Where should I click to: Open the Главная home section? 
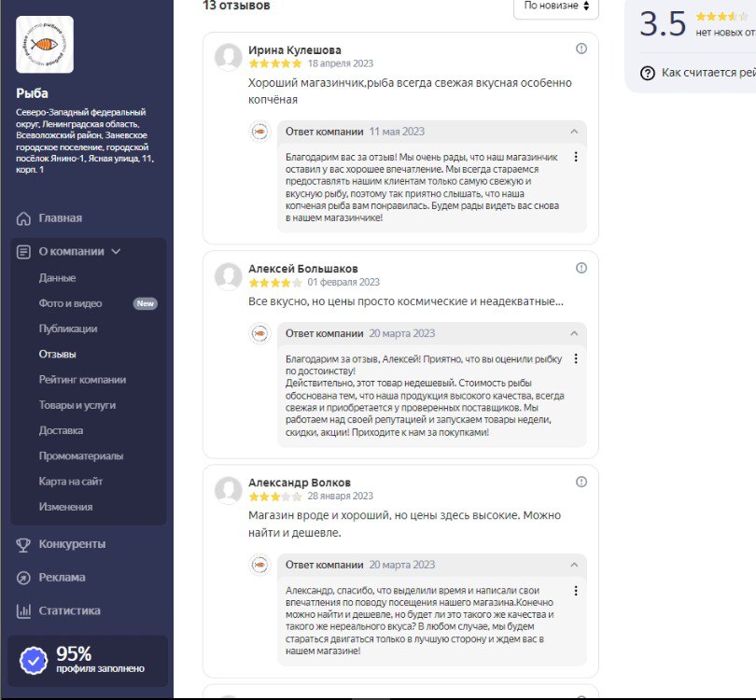[60, 218]
